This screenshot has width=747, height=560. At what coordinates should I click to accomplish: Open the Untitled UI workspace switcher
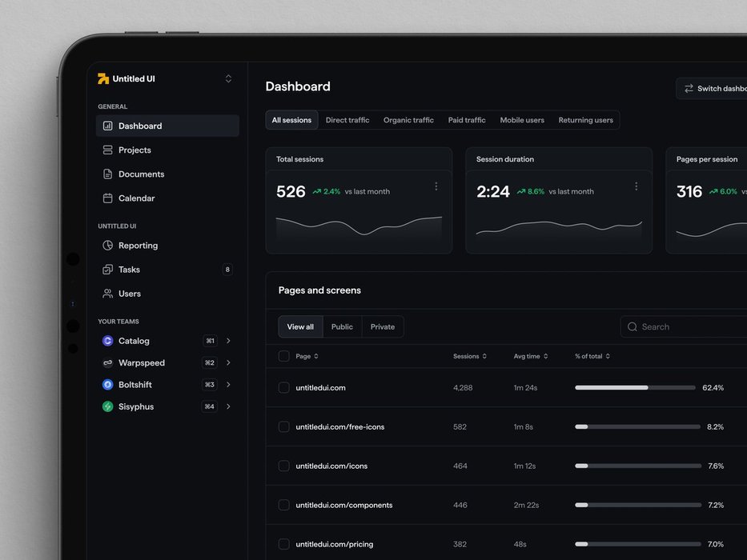228,78
